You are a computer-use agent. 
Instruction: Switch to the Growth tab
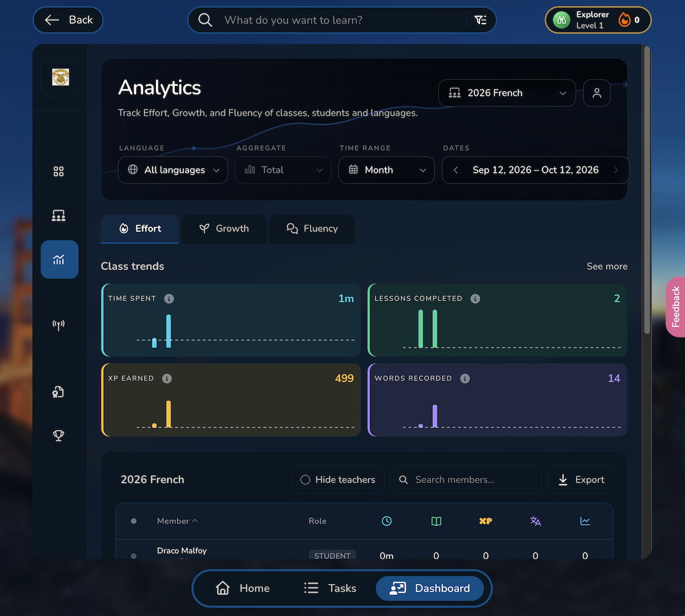224,229
